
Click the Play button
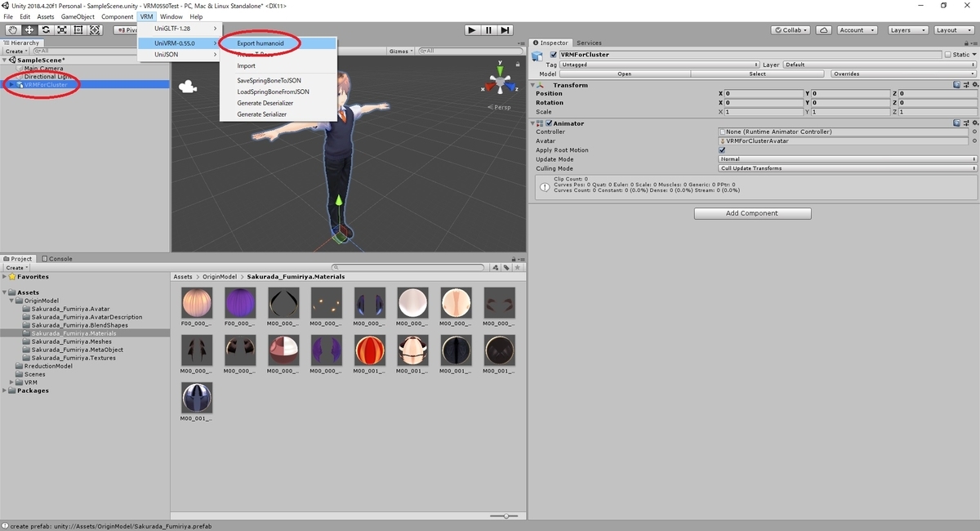pos(471,30)
